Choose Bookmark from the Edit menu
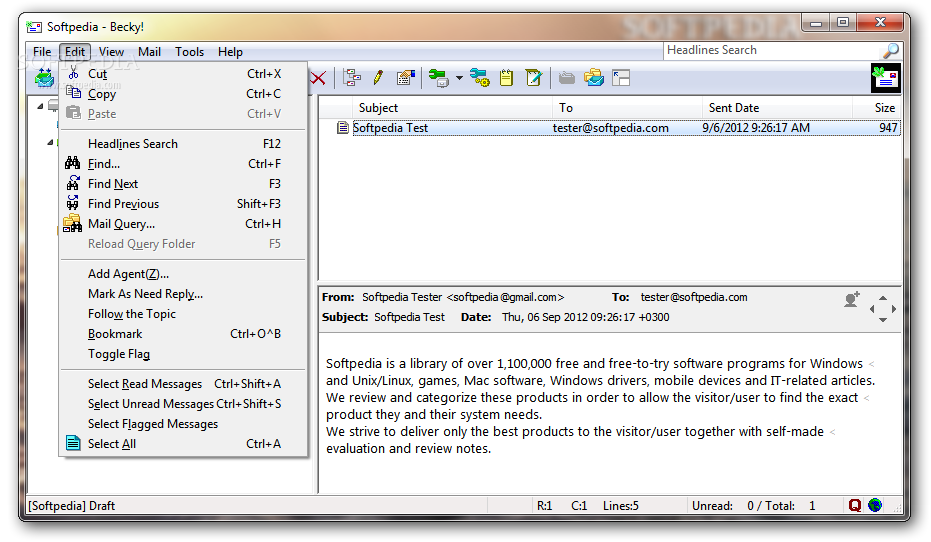The image size is (931, 542). coord(183,334)
